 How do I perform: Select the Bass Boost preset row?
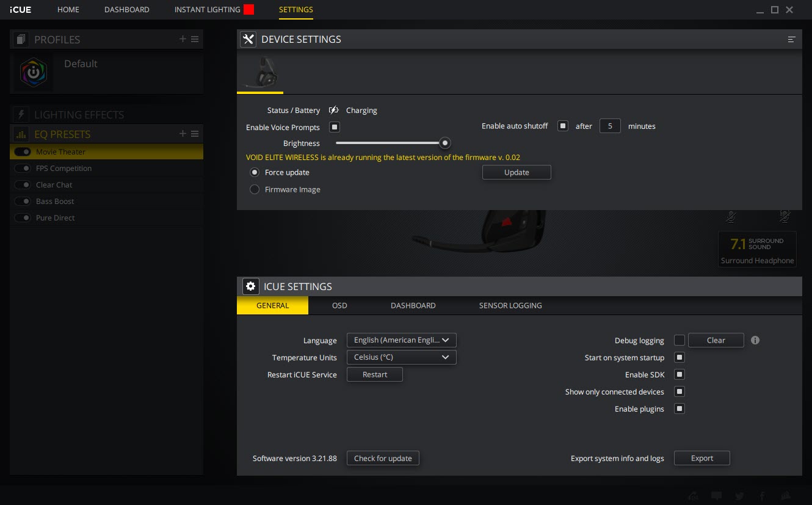(107, 201)
